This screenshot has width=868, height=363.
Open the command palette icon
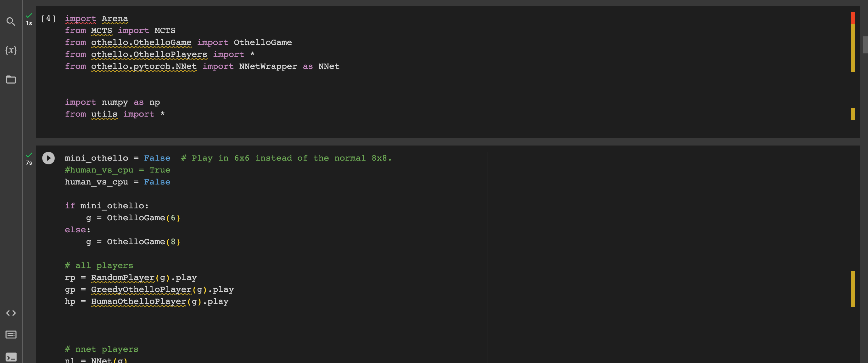11,334
